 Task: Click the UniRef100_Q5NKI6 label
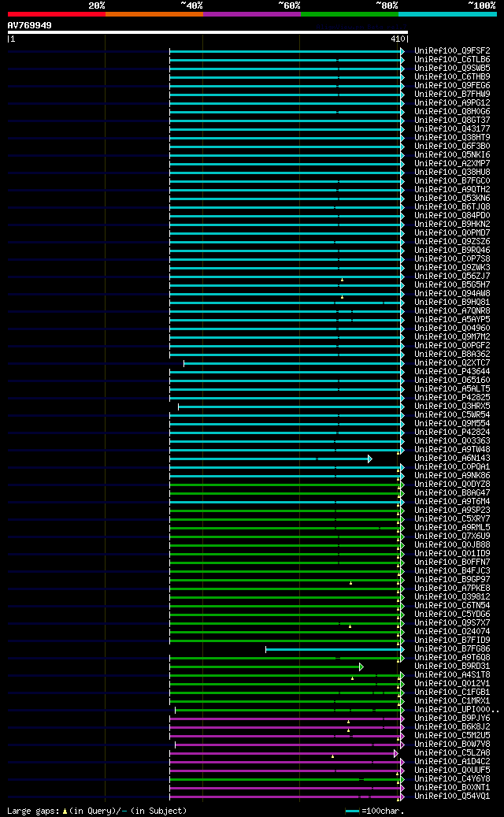click(452, 154)
